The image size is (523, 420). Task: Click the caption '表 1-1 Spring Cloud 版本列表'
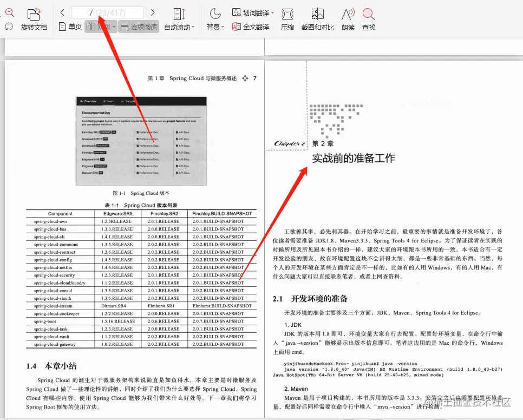pos(141,205)
